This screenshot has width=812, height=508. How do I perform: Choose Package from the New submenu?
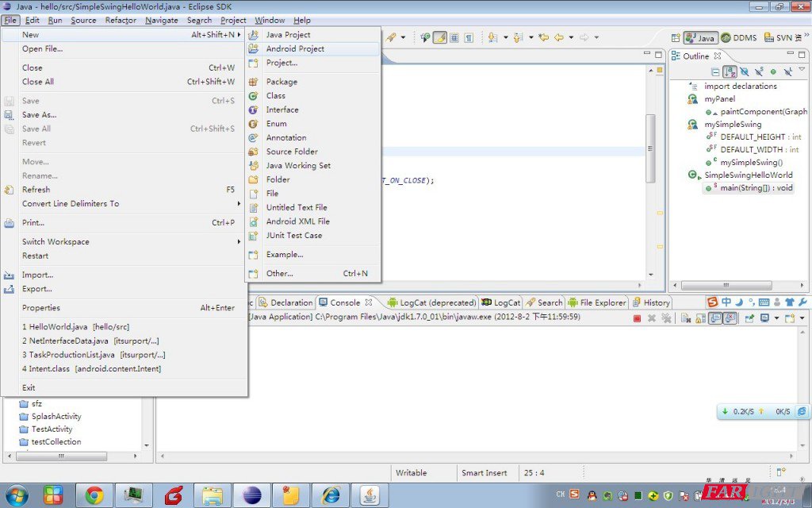pos(313,82)
